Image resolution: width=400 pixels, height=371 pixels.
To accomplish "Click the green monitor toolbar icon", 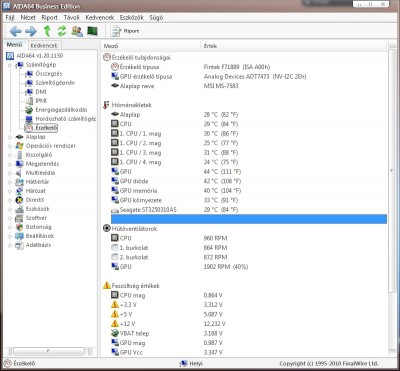I will click(92, 31).
